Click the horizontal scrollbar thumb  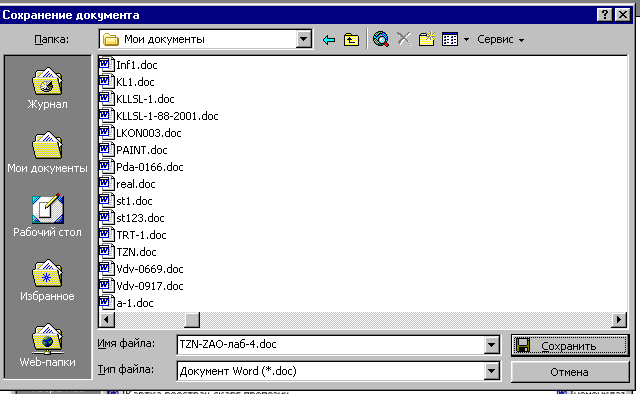(x=192, y=320)
